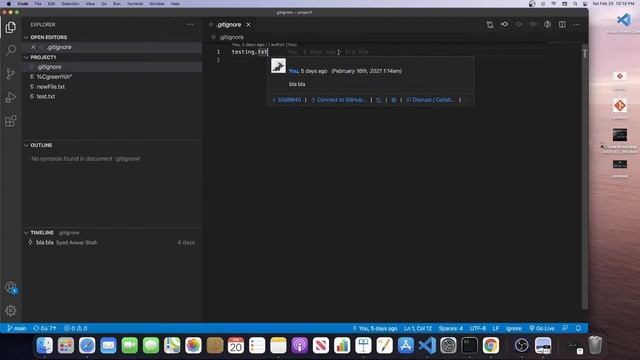Open the Source Control view
Screen dimensions: 640x360
11,73
